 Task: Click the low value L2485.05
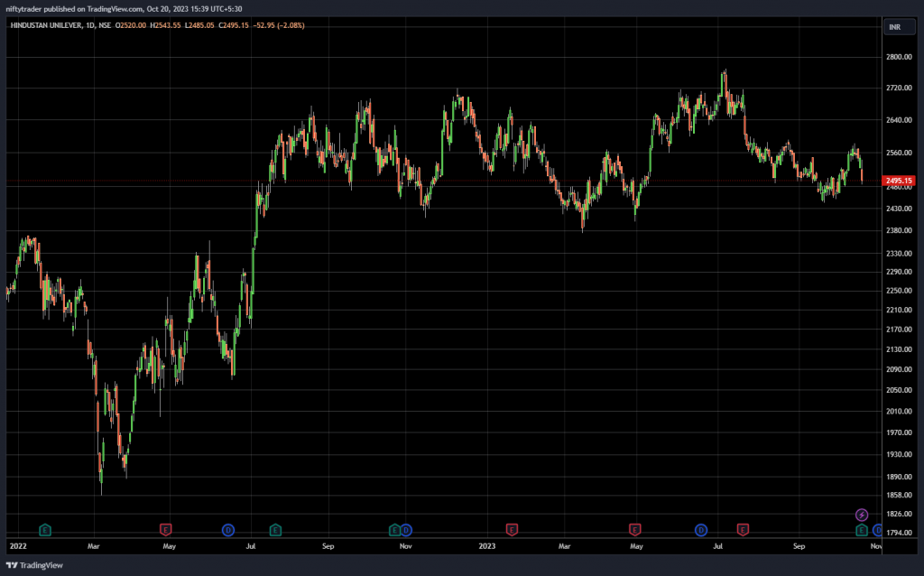(x=199, y=25)
